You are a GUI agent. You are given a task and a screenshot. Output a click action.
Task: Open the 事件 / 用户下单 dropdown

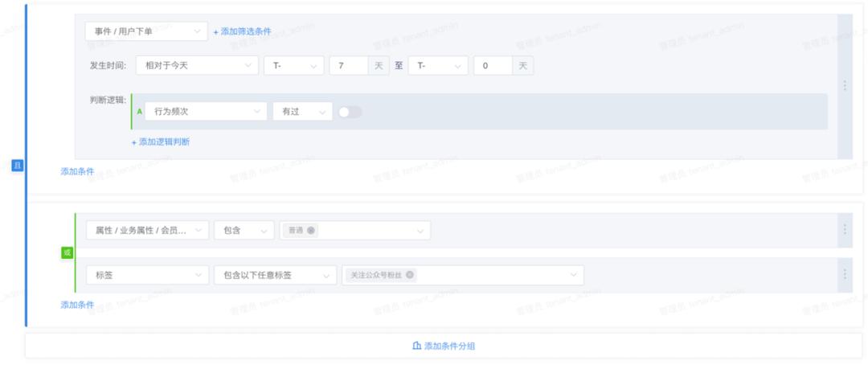146,31
